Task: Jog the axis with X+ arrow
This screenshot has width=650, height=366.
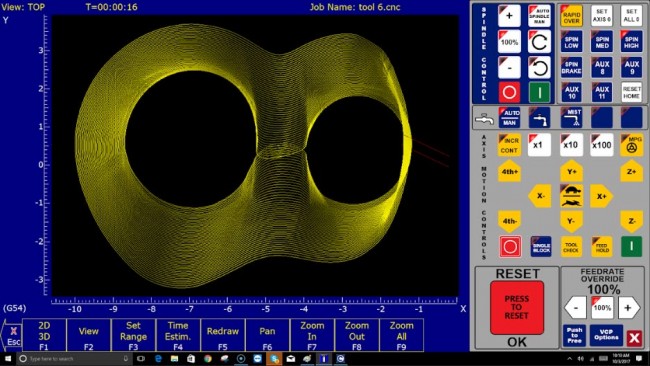Action: click(x=601, y=196)
